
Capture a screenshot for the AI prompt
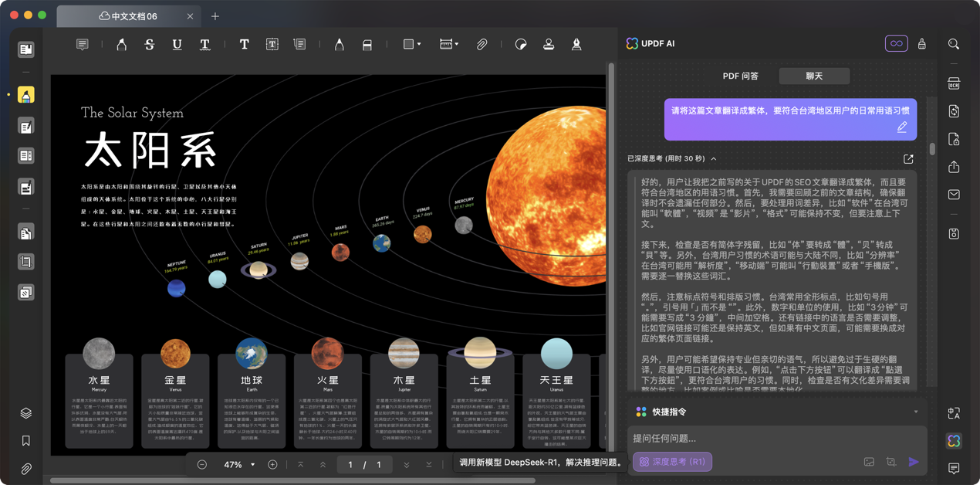(891, 462)
